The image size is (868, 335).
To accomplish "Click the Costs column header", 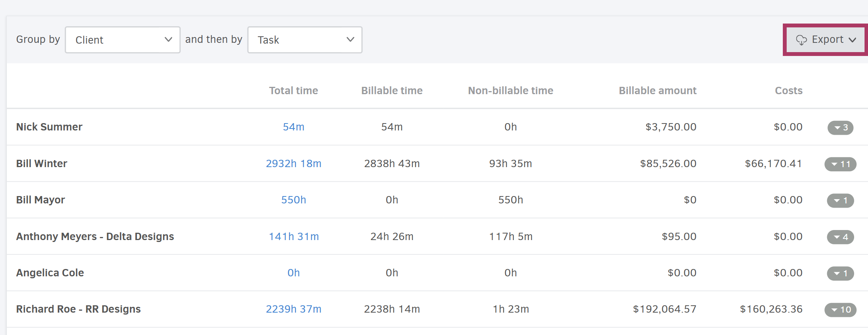I will [788, 91].
